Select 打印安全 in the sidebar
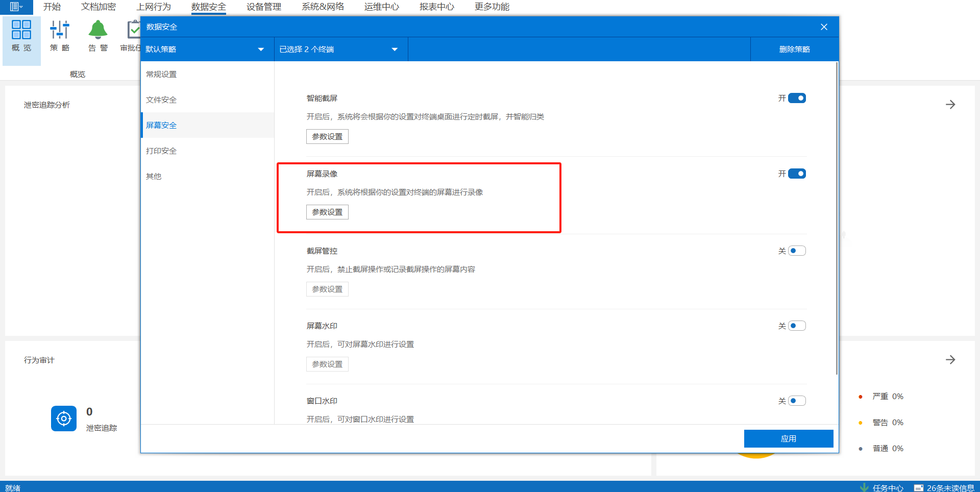Viewport: 980px width, 492px height. (207, 151)
